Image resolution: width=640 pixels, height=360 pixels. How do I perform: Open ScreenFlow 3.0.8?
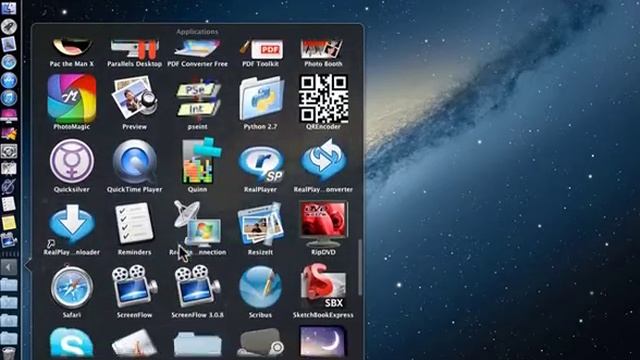click(198, 287)
